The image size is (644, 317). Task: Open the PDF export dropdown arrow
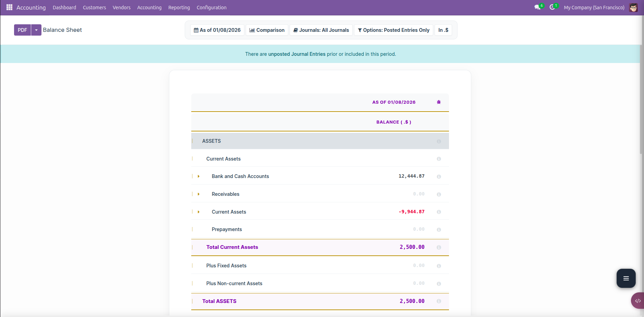point(36,30)
